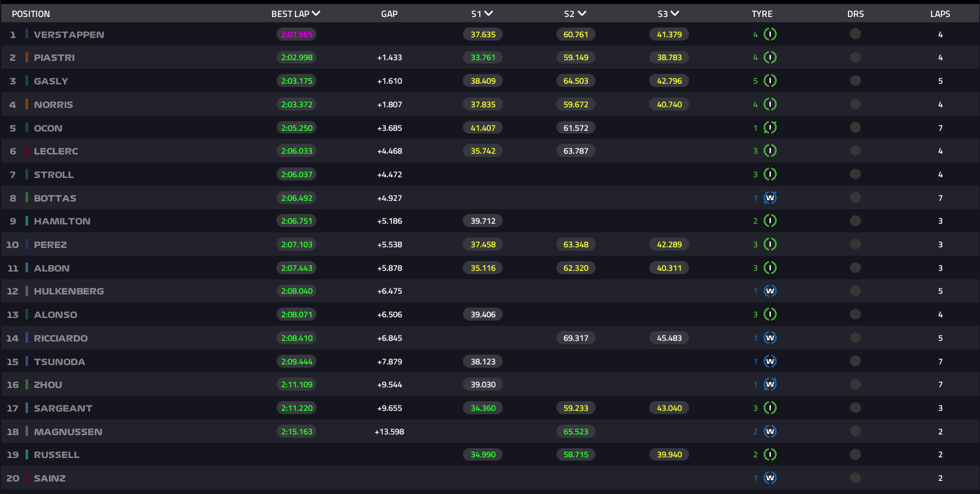Click Piastri's orange team color bar

27,58
